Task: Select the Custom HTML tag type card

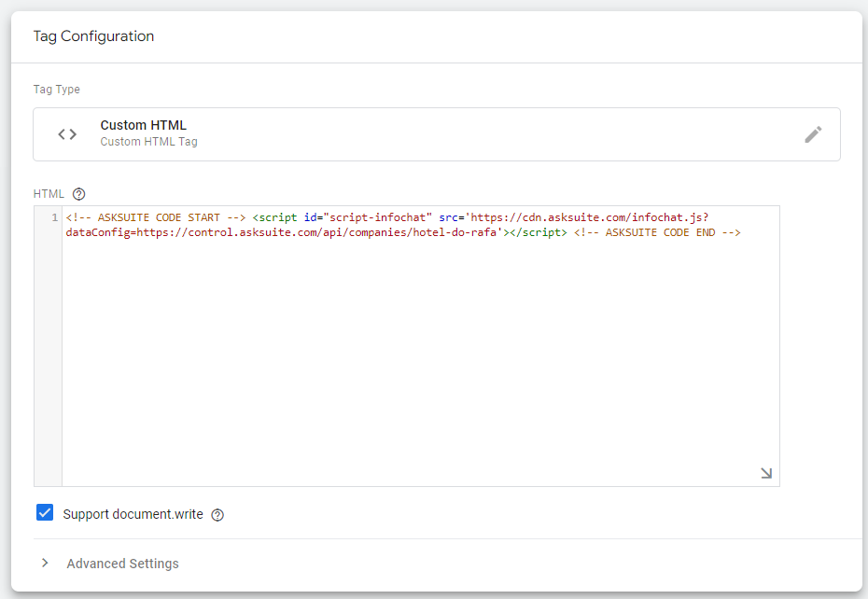Action: pos(437,134)
